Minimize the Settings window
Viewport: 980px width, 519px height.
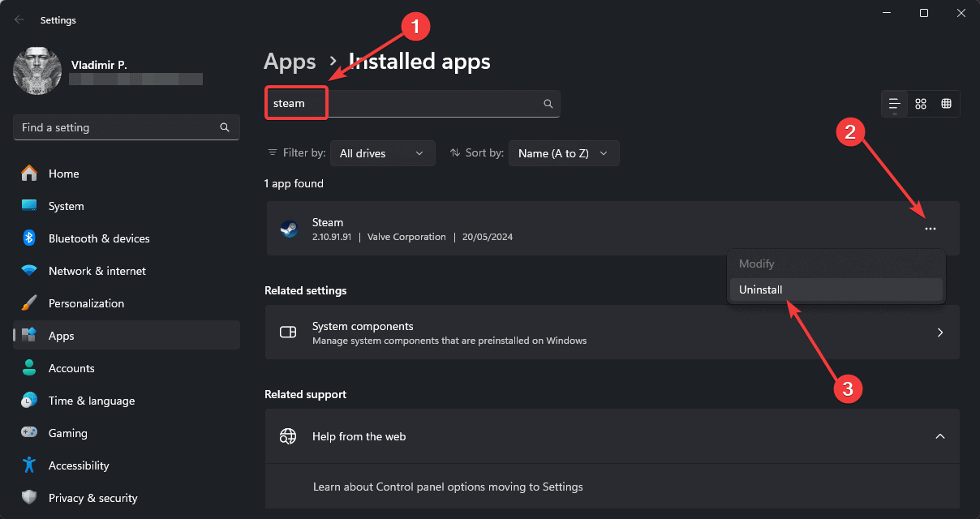point(885,13)
